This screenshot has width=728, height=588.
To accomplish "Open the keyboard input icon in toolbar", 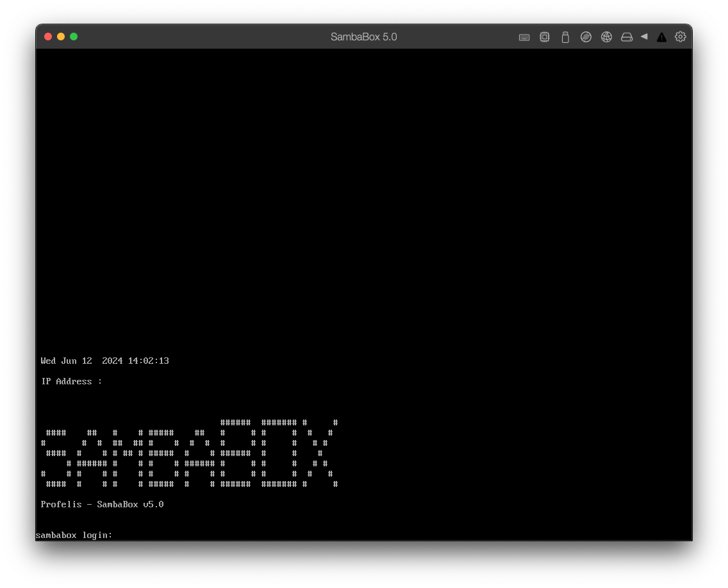I will tap(524, 37).
